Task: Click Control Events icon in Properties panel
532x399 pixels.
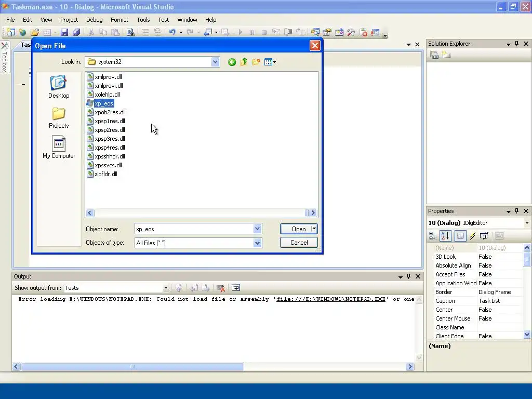Action: point(484,236)
